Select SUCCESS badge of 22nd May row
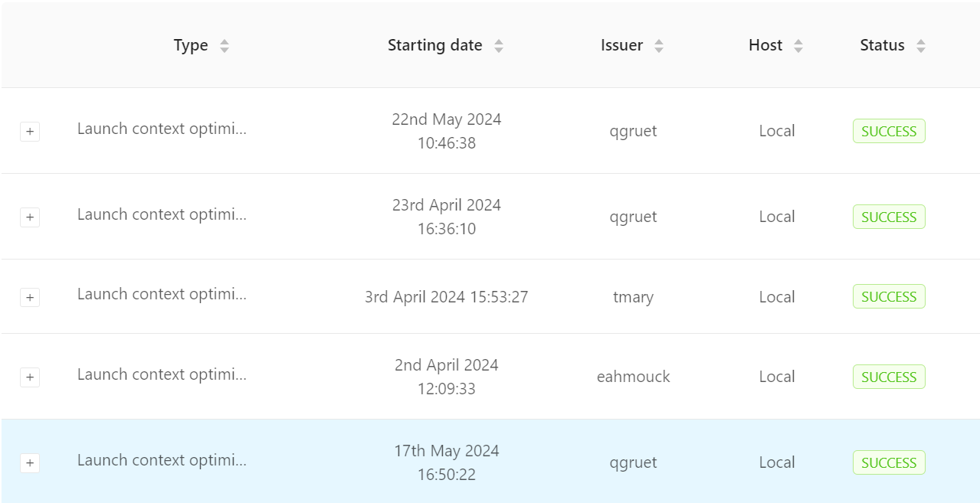 pyautogui.click(x=889, y=131)
